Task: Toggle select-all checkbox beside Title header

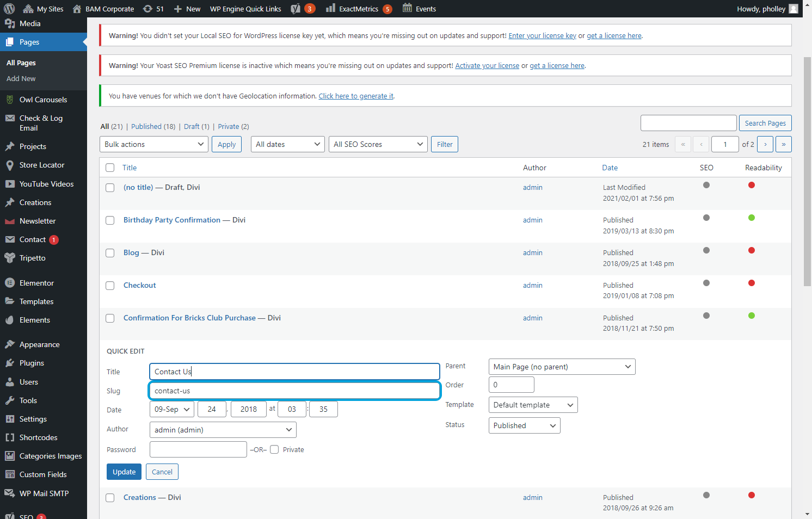Action: (x=110, y=168)
